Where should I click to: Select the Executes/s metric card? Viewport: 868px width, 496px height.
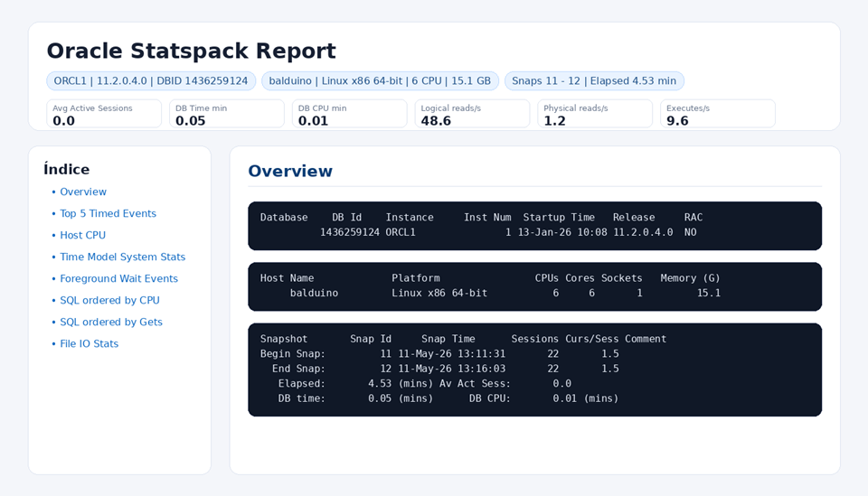click(718, 114)
